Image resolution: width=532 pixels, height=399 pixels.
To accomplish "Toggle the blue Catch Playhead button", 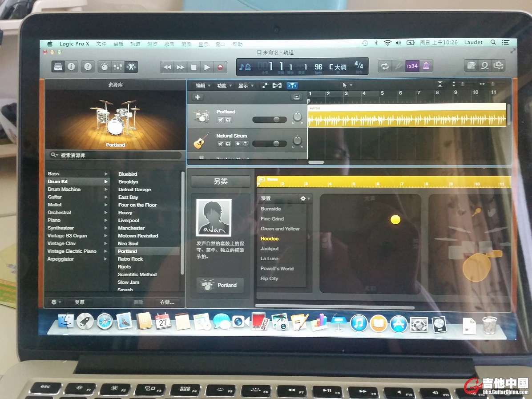I will (292, 85).
